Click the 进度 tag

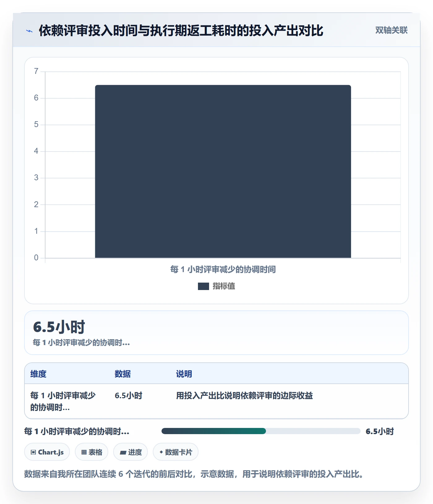[131, 452]
